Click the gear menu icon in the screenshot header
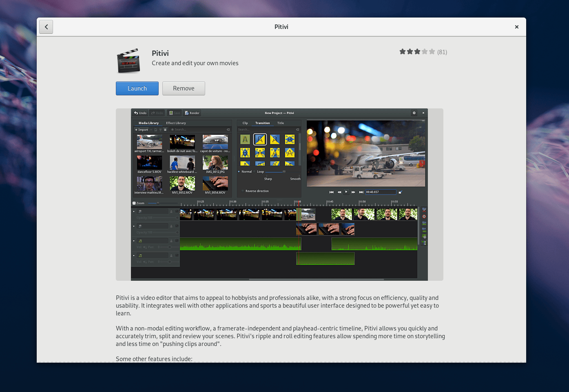Screen dimensions: 569x392 pyautogui.click(x=414, y=113)
